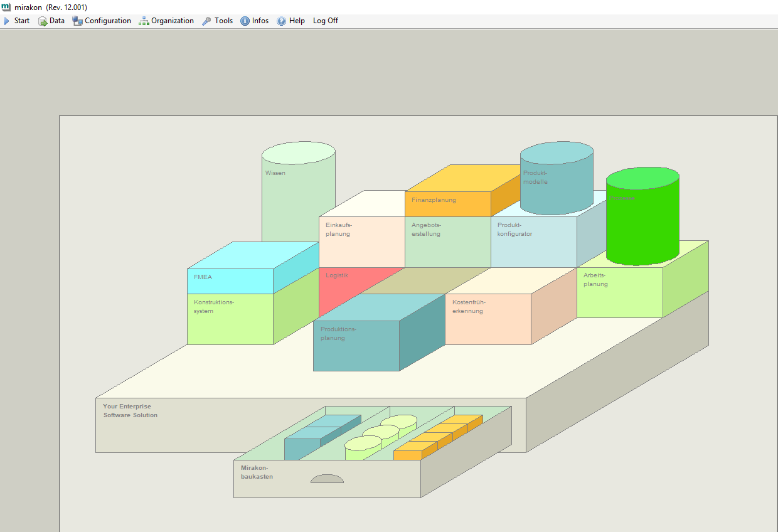Viewport: 778px width, 532px height.
Task: Open the Angebotserstellung block
Action: pyautogui.click(x=447, y=242)
